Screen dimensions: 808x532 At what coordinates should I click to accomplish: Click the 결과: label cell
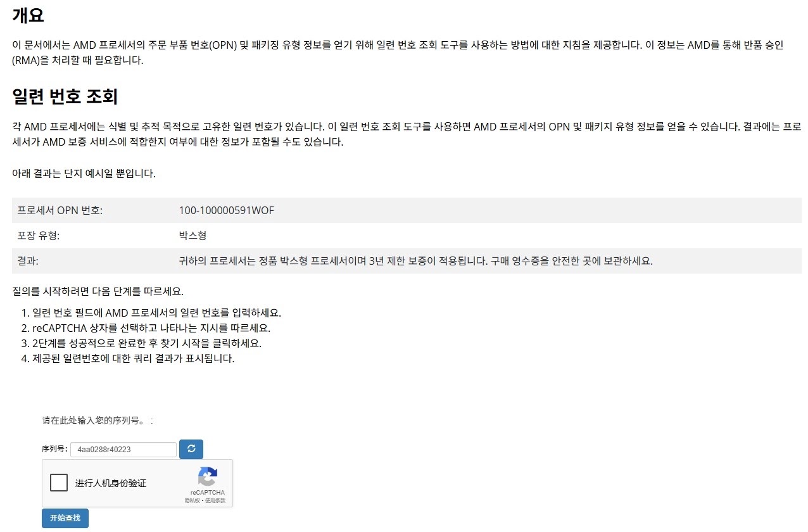pyautogui.click(x=28, y=261)
